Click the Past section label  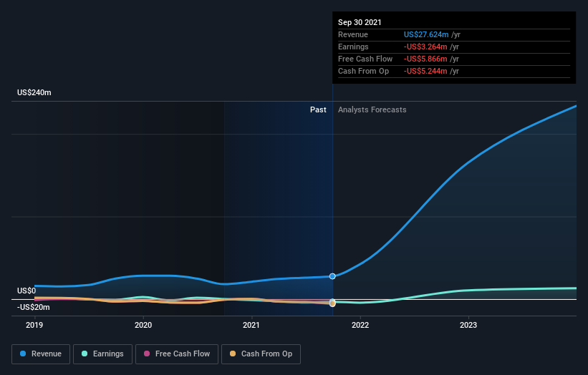point(318,109)
